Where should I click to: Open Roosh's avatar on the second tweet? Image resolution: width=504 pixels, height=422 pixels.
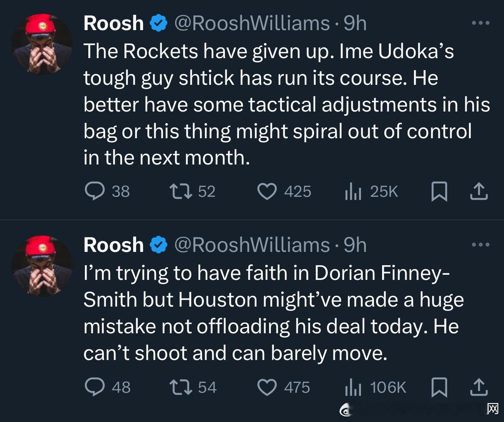pyautogui.click(x=42, y=266)
